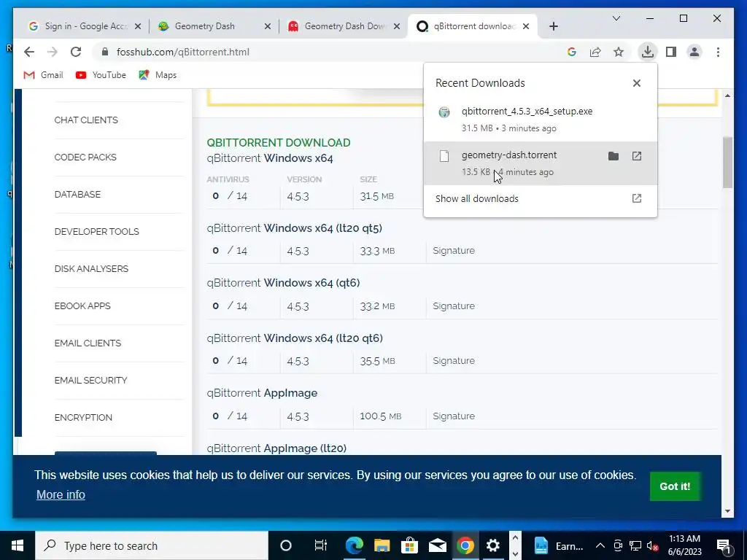Open CODEC PACKS category

pyautogui.click(x=85, y=157)
